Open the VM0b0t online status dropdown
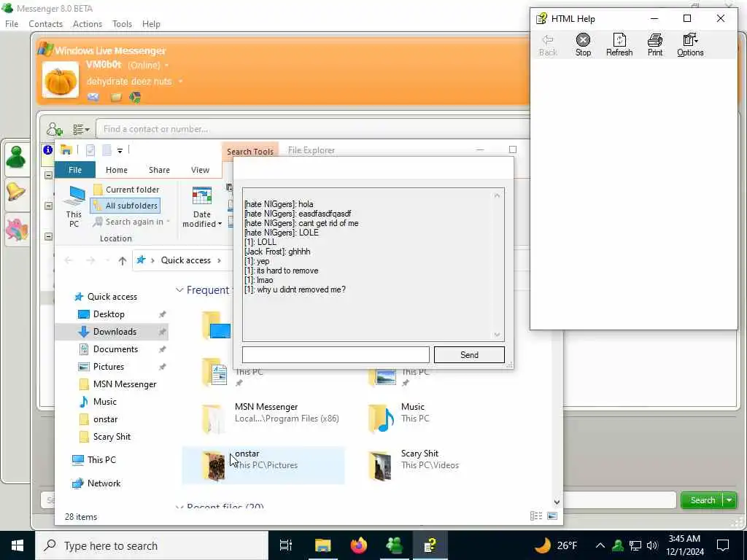The image size is (747, 560). pyautogui.click(x=167, y=65)
